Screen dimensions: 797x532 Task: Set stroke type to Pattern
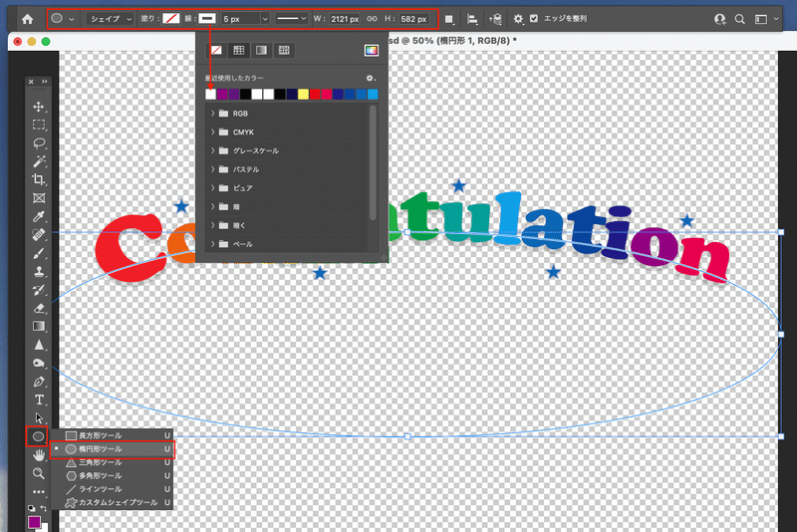point(284,50)
